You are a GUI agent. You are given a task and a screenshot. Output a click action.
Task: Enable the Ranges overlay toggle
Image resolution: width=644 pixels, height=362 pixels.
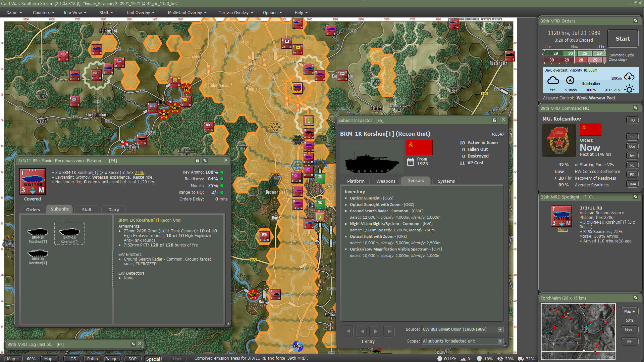[x=112, y=359]
